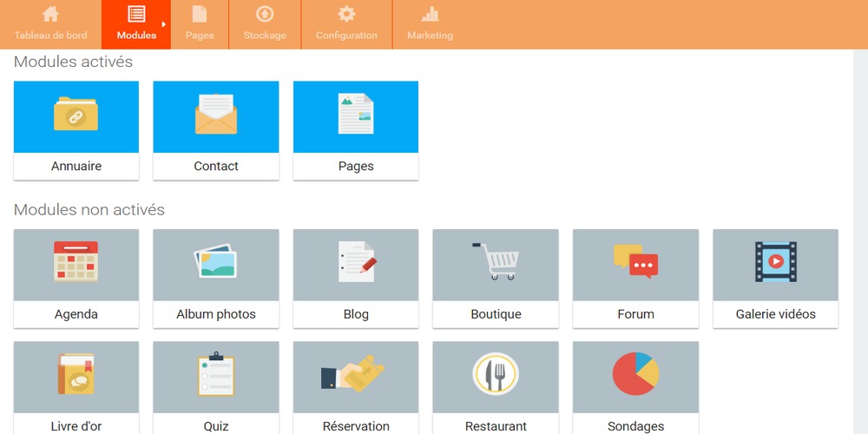The image size is (868, 434).
Task: Click the page icon in the top navigation
Action: tap(200, 15)
